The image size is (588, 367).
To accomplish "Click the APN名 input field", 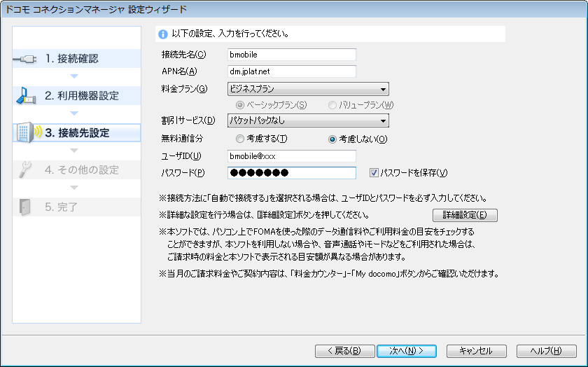I will (291, 71).
